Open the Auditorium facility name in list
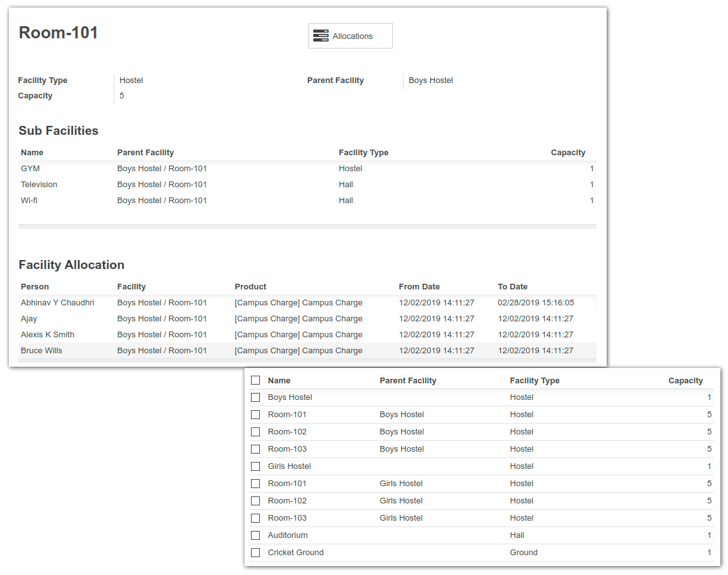Viewport: 728px width, 575px height. [x=287, y=535]
